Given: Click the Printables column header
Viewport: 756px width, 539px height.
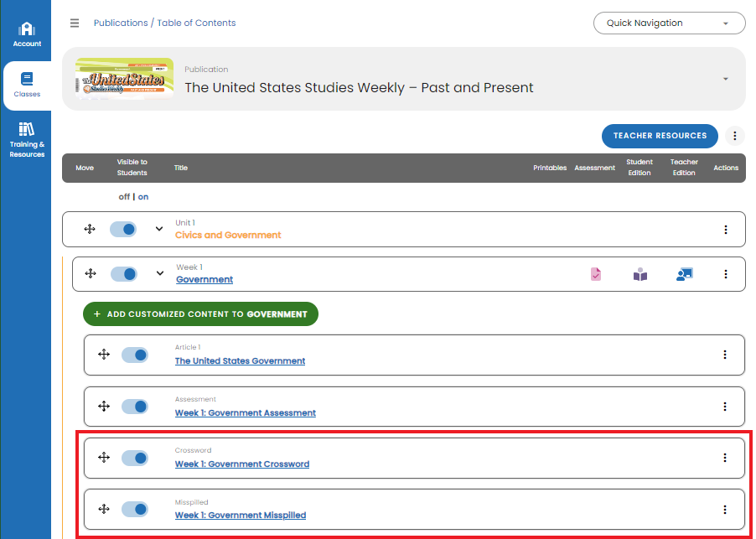Looking at the screenshot, I should coord(550,168).
